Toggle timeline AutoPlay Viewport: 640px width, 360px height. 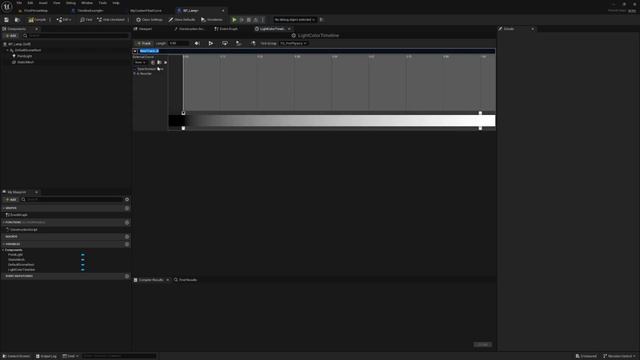211,43
